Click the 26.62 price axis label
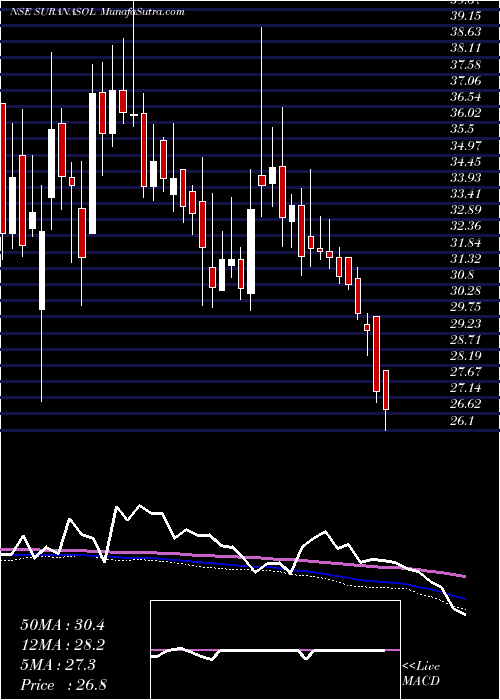Viewport: 500px width, 700px height. pos(466,404)
